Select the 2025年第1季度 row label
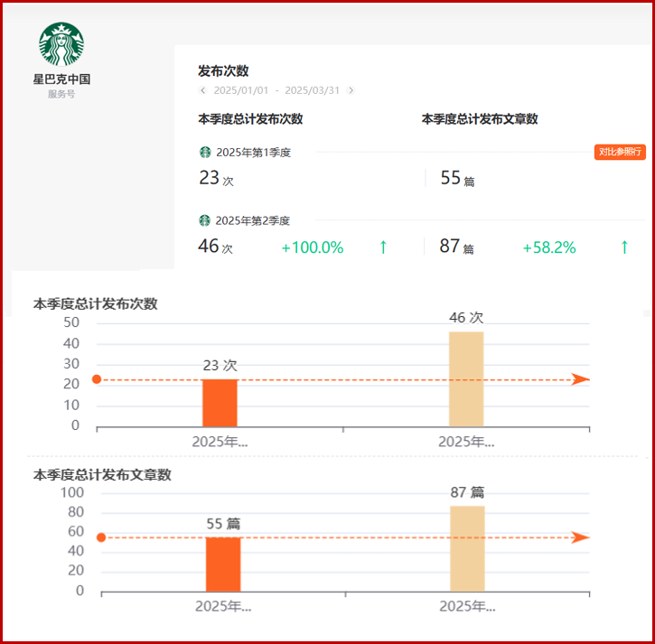 coord(253,153)
